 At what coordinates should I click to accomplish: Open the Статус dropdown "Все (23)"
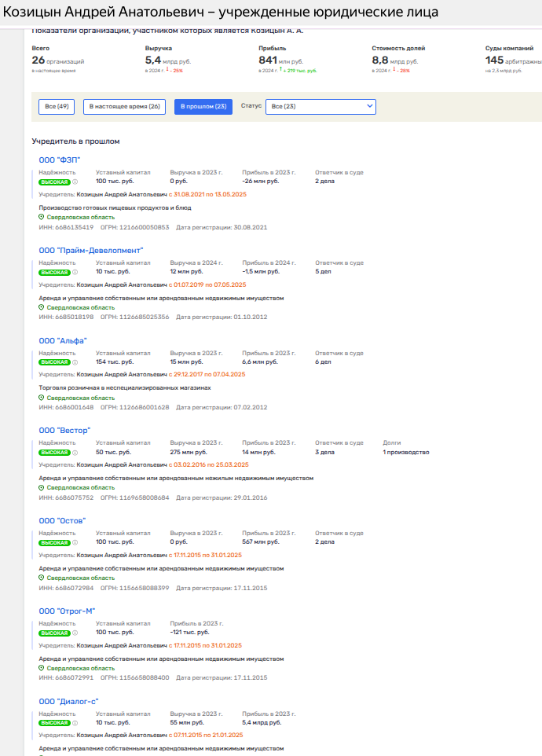coord(320,107)
